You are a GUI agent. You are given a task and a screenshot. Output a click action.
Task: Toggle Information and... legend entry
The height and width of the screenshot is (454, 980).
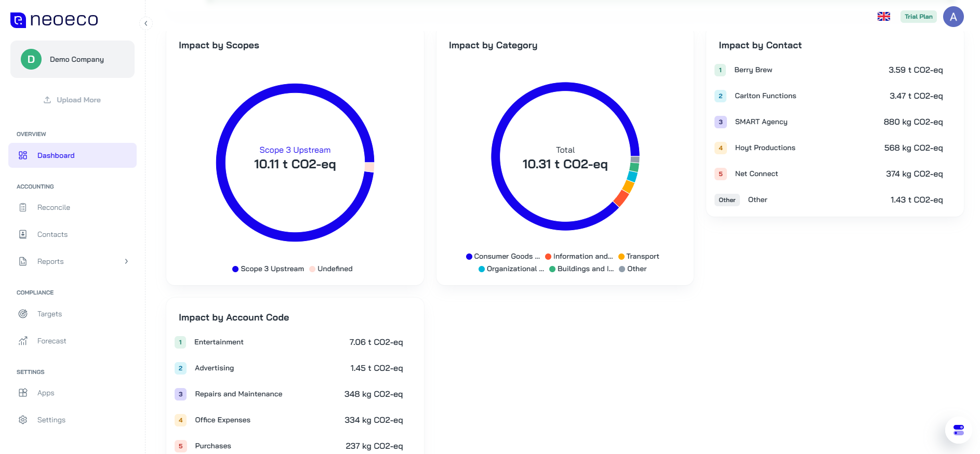(x=579, y=256)
